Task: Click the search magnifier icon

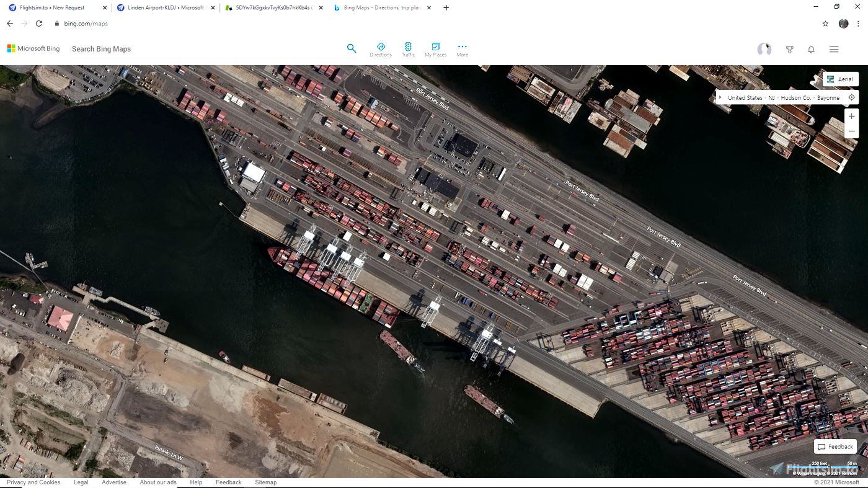Action: point(352,48)
